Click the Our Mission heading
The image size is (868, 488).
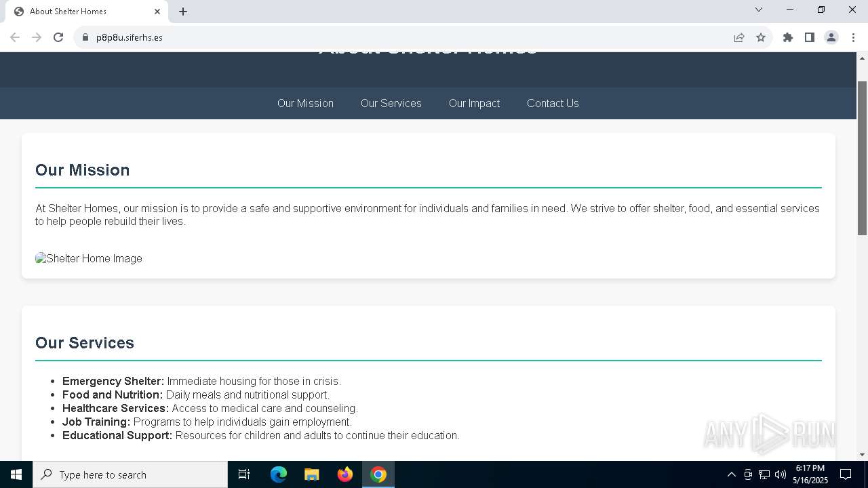(82, 170)
